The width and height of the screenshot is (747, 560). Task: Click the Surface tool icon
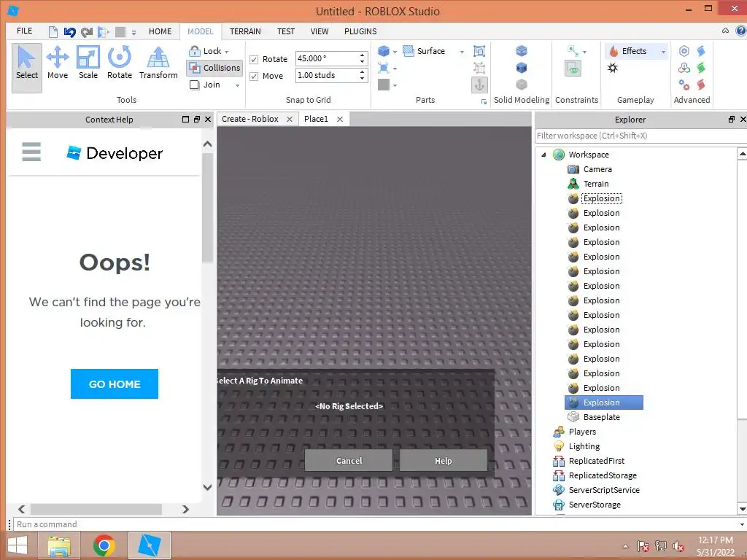coord(409,51)
